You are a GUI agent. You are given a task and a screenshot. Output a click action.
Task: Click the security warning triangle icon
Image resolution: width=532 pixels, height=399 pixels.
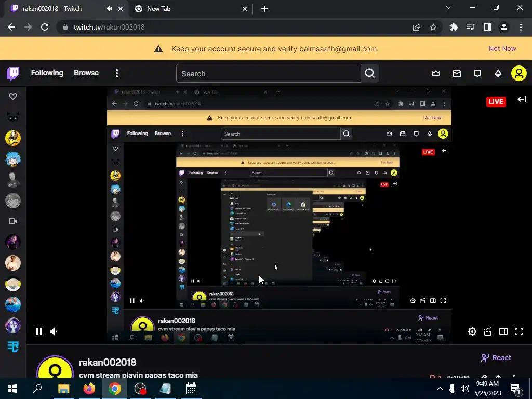click(x=158, y=49)
